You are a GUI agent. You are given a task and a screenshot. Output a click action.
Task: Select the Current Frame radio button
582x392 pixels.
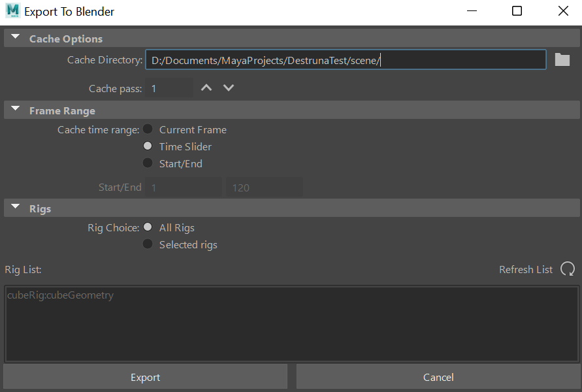pyautogui.click(x=148, y=129)
